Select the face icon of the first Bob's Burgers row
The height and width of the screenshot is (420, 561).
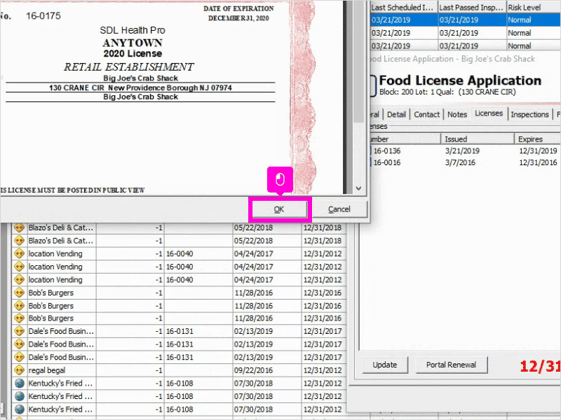point(19,293)
